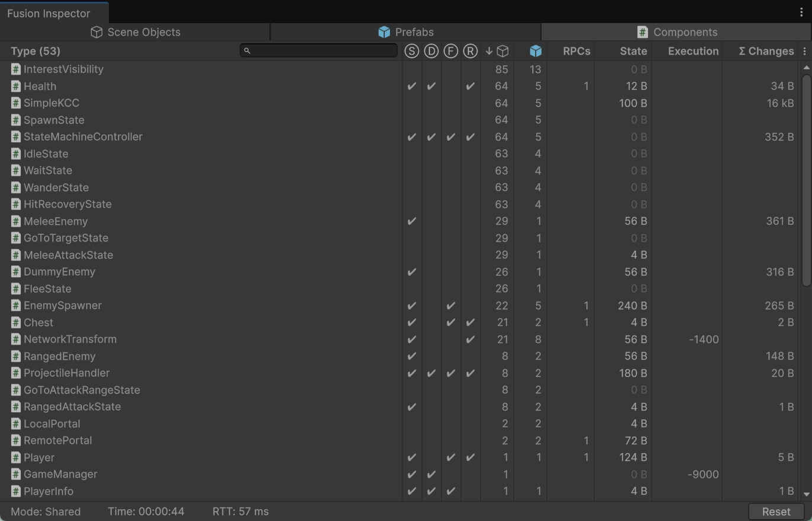
Task: Open column options menu in table header
Action: click(x=804, y=52)
